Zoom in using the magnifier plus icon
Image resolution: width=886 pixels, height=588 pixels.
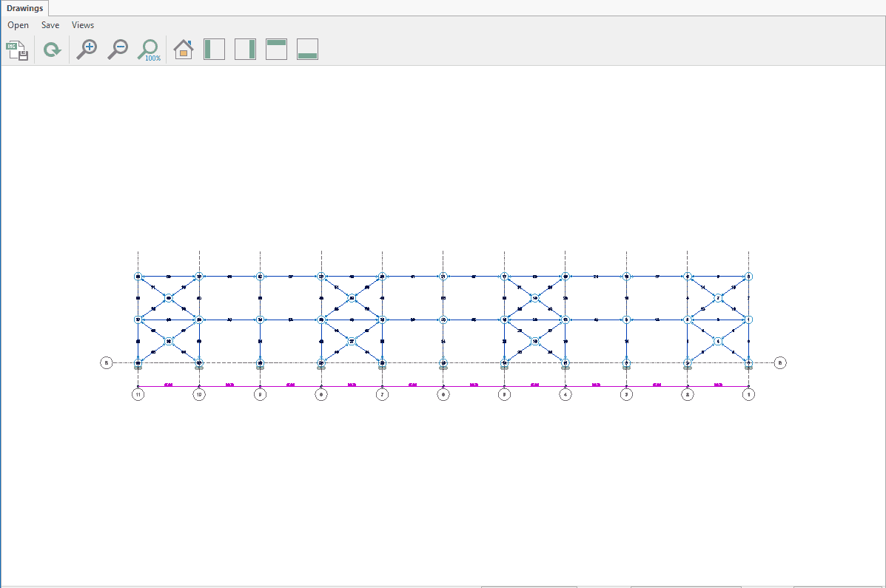(87, 50)
